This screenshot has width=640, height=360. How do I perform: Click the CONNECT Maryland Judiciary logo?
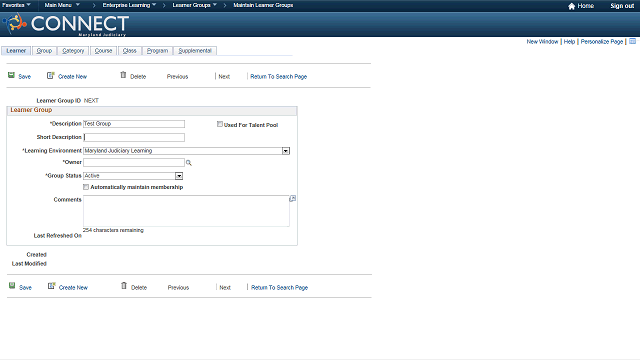coord(66,24)
